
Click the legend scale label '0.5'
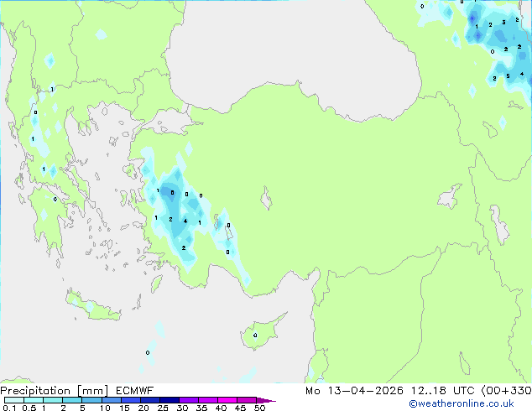pos(29,408)
